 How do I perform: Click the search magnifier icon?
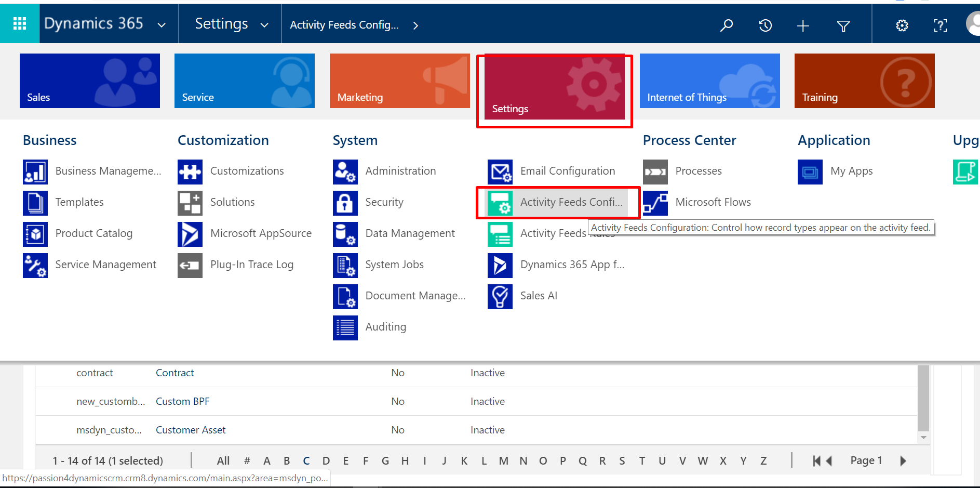click(727, 25)
